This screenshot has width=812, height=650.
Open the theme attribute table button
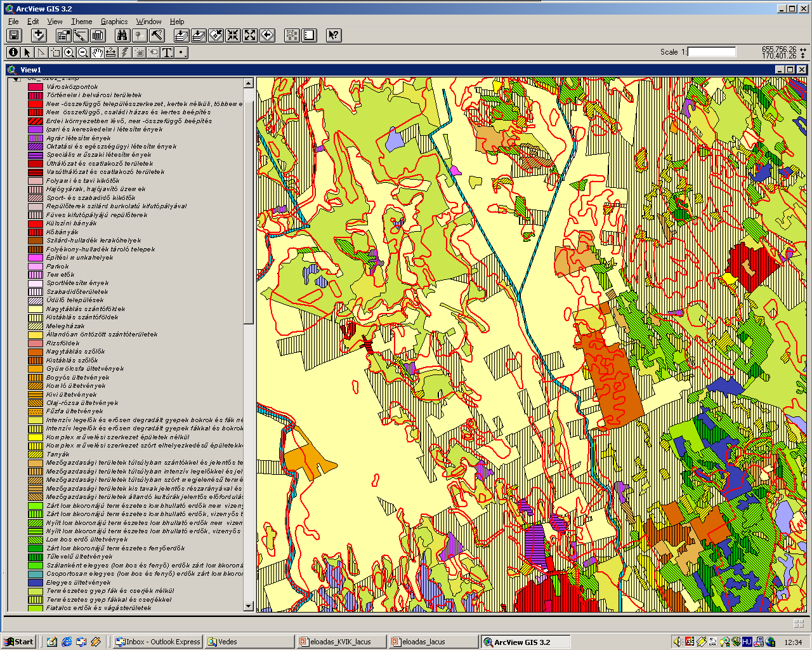point(98,36)
